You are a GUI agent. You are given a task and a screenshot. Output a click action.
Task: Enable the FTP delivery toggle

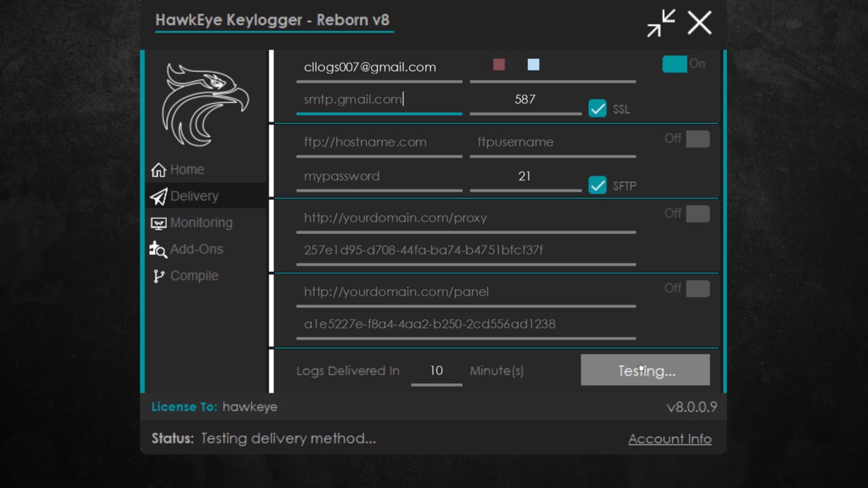pos(698,139)
